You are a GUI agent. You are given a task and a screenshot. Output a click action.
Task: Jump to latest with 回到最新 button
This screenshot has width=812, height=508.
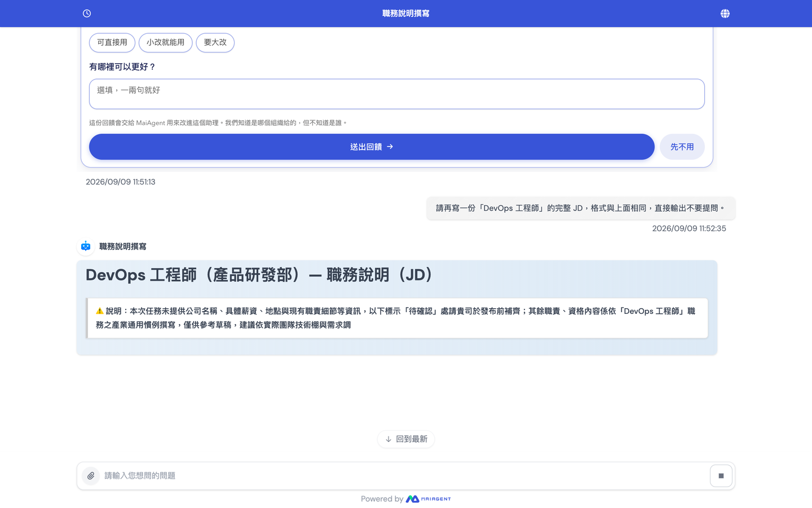click(x=406, y=439)
